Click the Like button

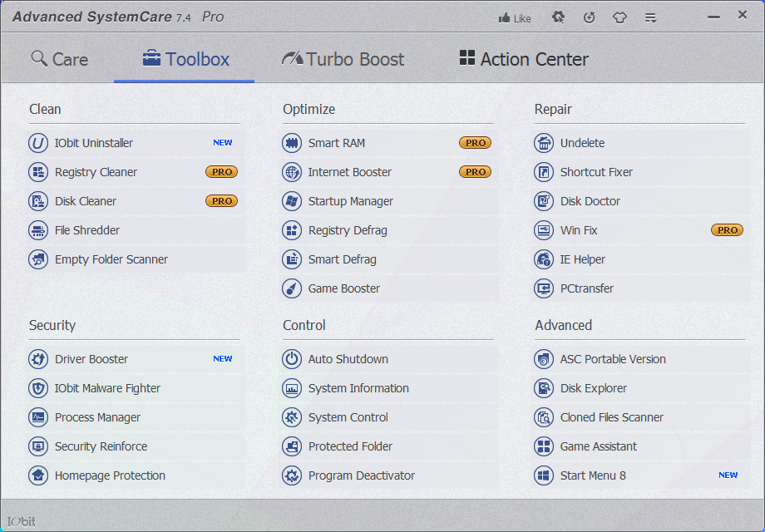coord(515,18)
